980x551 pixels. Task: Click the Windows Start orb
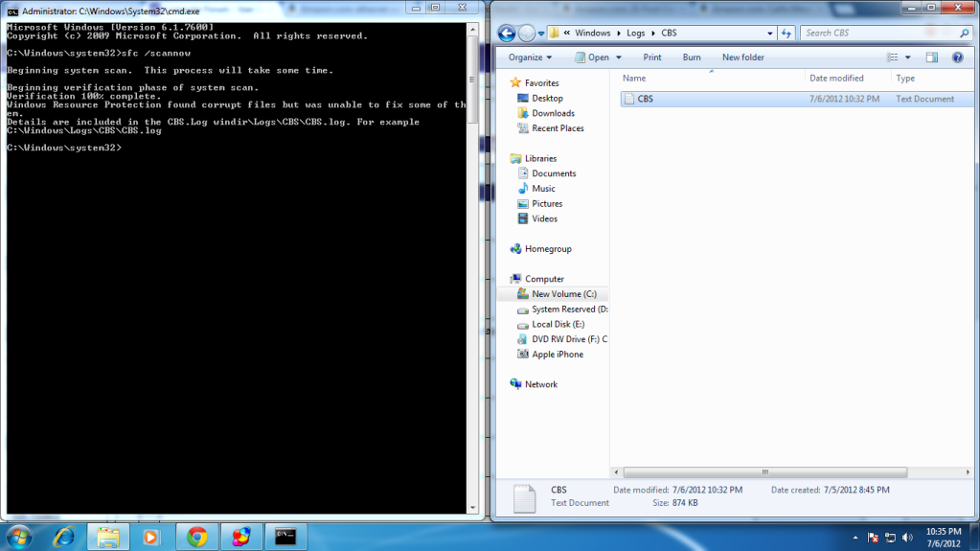[19, 536]
